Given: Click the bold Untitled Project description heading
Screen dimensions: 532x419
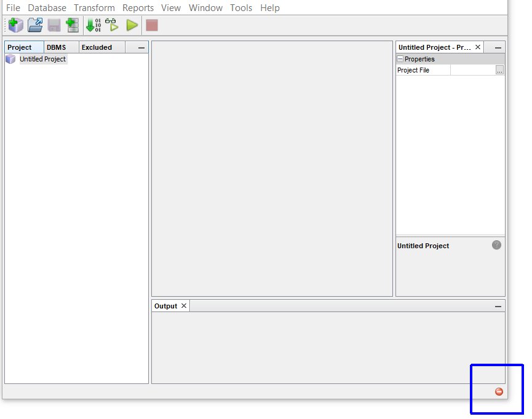Looking at the screenshot, I should 423,246.
